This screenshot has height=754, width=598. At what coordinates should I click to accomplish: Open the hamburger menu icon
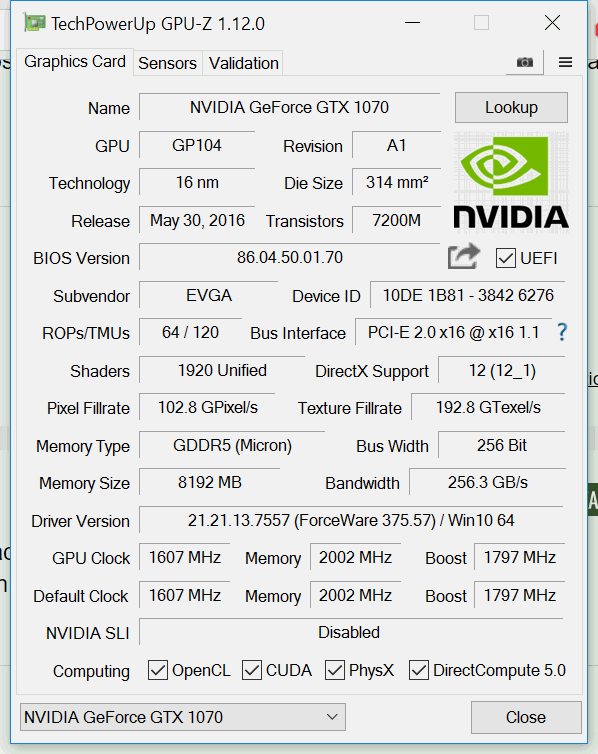565,62
